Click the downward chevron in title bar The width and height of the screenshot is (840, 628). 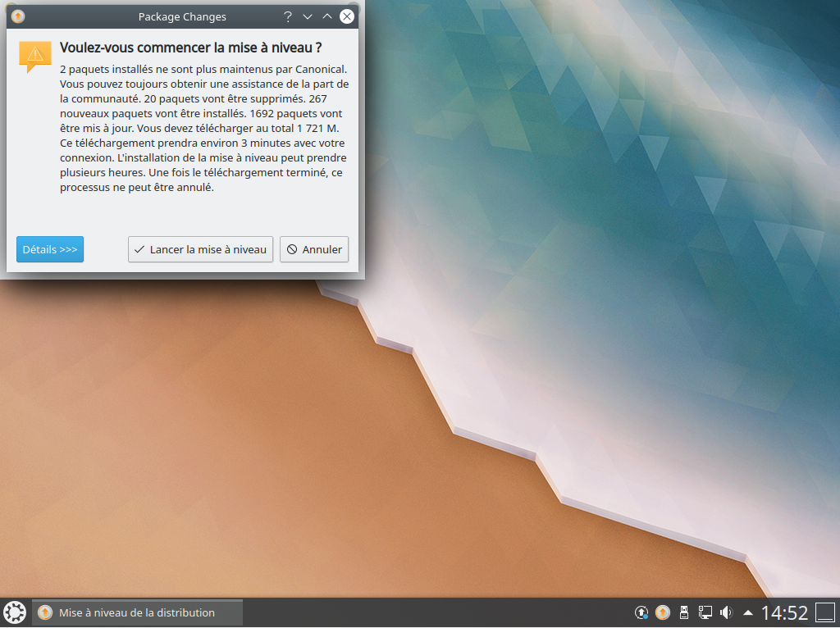pos(308,16)
